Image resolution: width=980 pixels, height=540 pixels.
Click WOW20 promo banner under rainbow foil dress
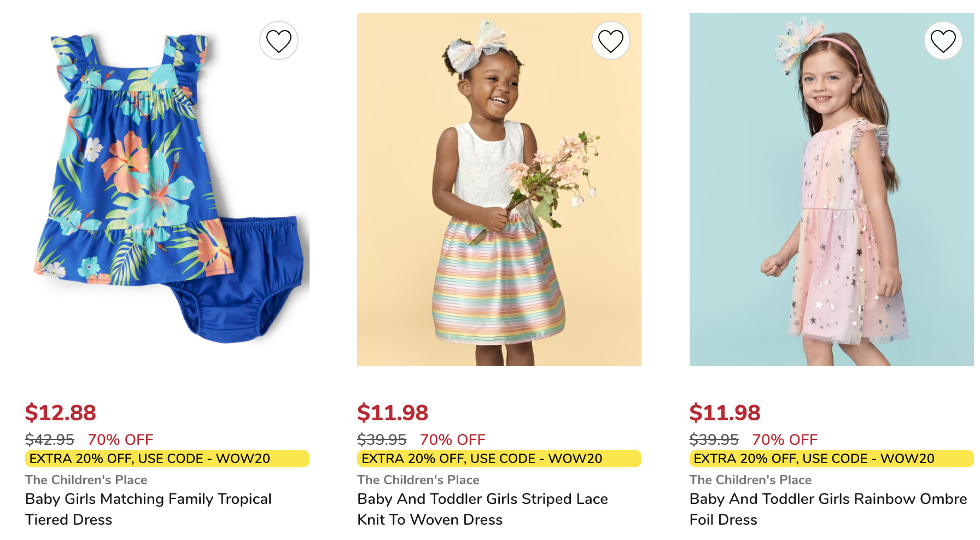tap(831, 459)
